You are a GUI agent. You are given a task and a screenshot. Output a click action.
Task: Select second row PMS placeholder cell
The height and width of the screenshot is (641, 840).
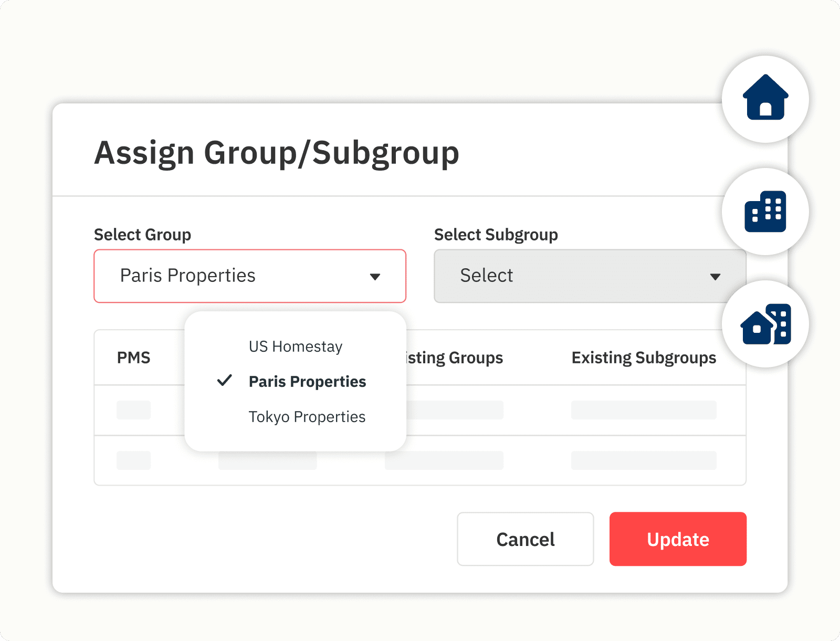click(x=133, y=460)
